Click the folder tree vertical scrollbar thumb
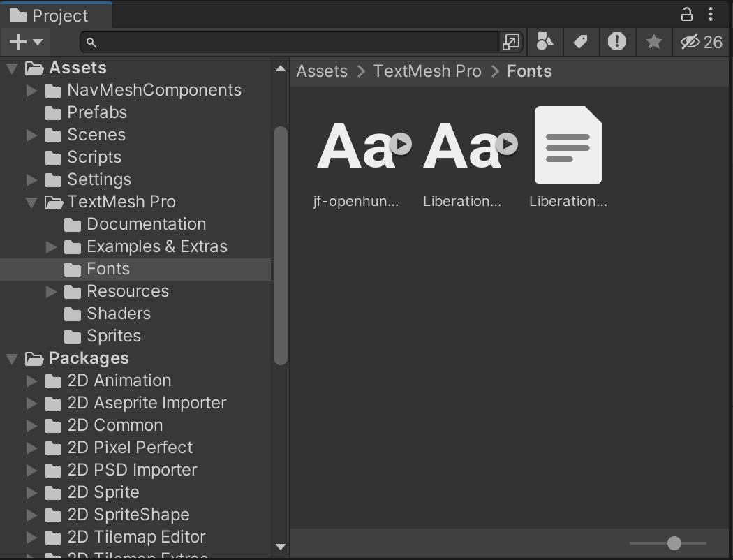The height and width of the screenshot is (560, 733). click(281, 245)
